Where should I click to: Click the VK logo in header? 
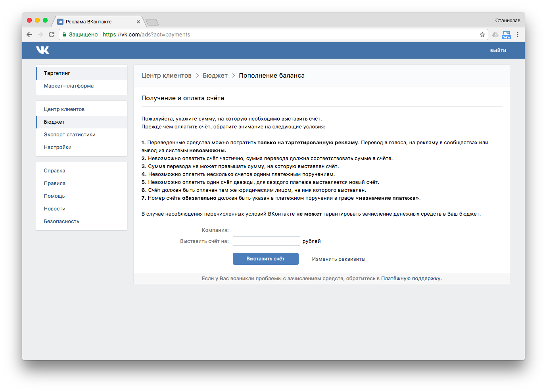tap(42, 50)
